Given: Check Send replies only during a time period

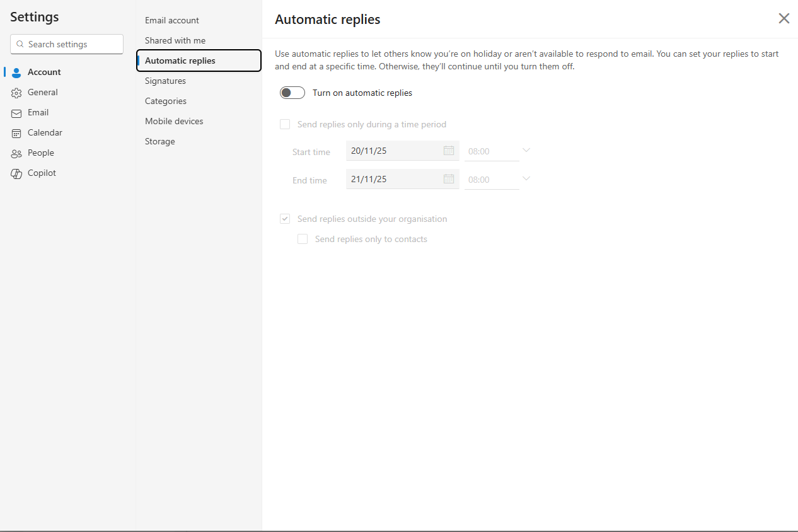Looking at the screenshot, I should (x=285, y=125).
